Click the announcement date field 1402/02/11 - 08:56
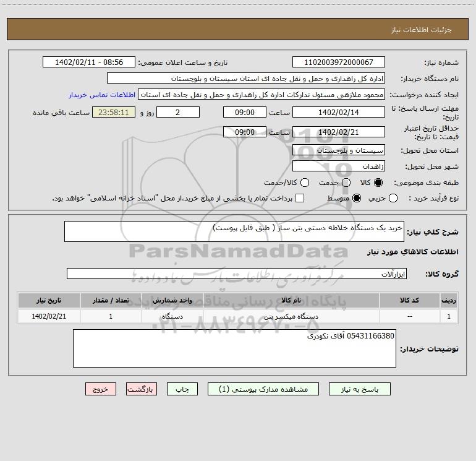The width and height of the screenshot is (476, 461). [89, 62]
